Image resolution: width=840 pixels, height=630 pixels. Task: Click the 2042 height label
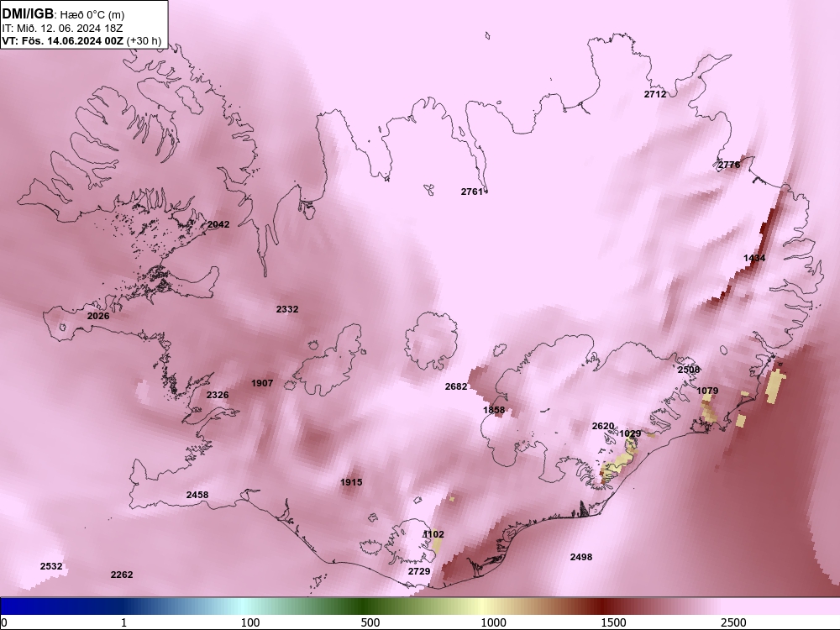[218, 224]
